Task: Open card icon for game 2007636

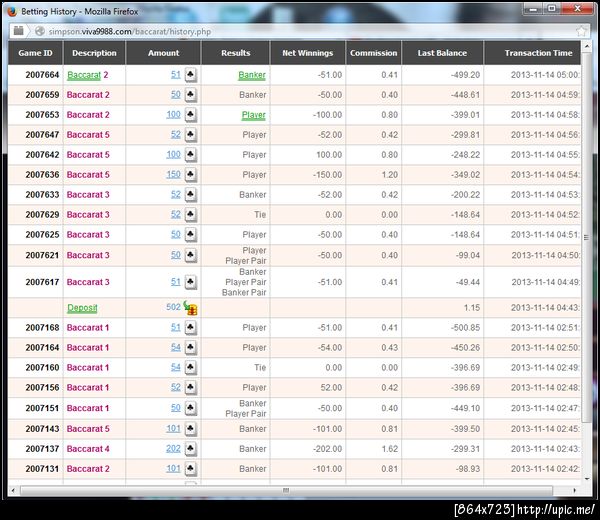Action: pyautogui.click(x=191, y=174)
